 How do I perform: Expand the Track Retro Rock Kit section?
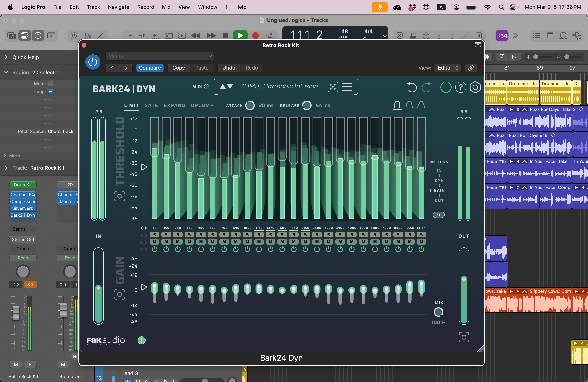(6, 168)
